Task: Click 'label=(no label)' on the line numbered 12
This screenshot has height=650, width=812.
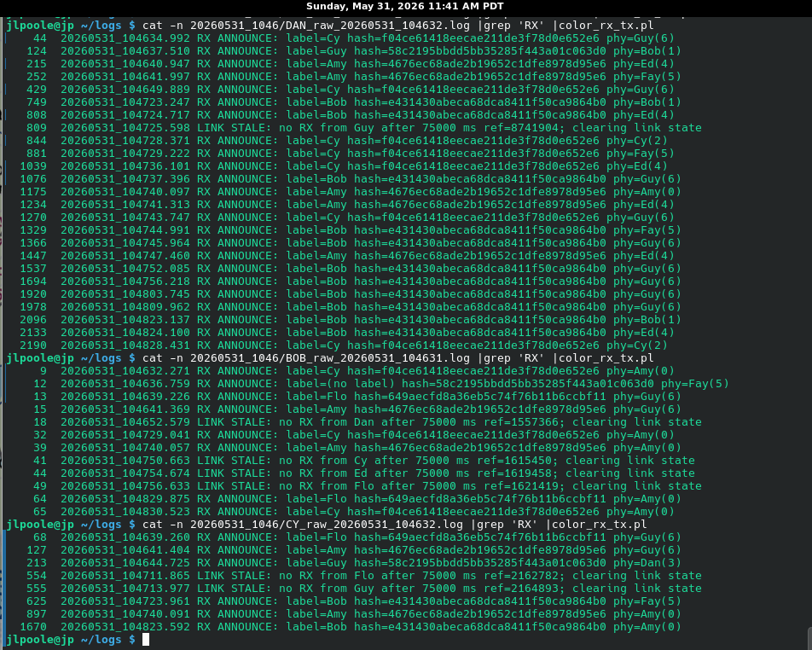Action: [x=341, y=384]
